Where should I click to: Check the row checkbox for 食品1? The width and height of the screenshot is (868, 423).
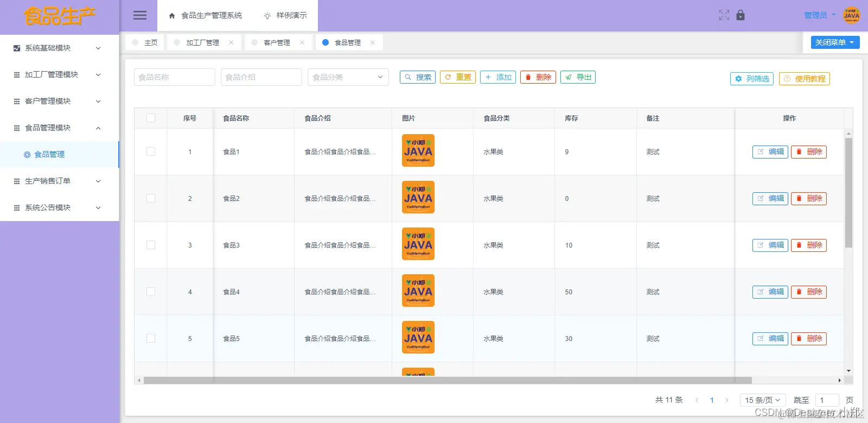pos(151,151)
